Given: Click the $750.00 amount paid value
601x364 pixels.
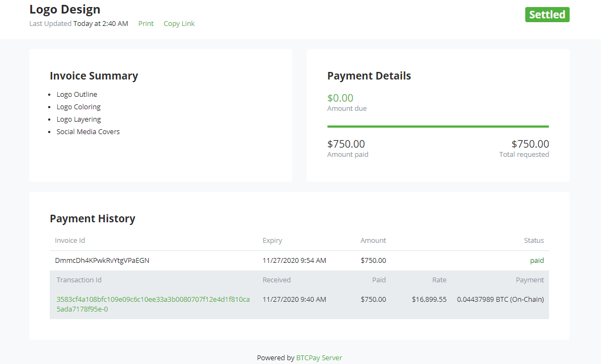Looking at the screenshot, I should tap(346, 144).
